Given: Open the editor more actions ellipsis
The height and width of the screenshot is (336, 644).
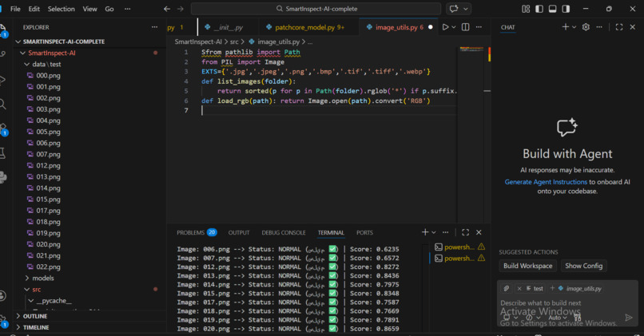Looking at the screenshot, I should tap(479, 27).
